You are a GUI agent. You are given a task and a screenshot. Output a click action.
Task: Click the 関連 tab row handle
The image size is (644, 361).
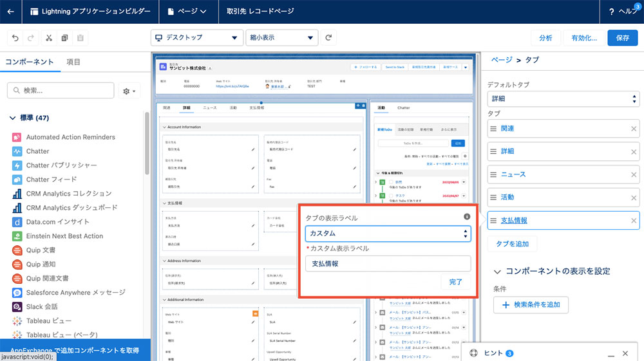pyautogui.click(x=493, y=129)
